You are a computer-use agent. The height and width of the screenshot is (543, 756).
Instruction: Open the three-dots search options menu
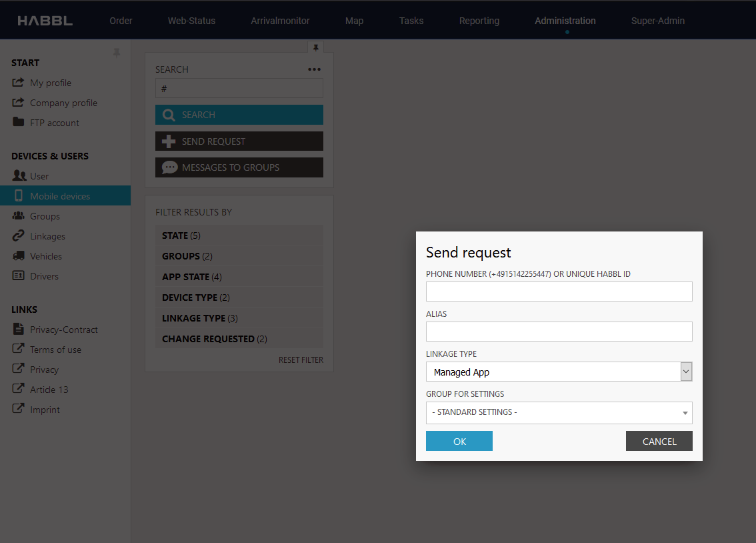(315, 69)
